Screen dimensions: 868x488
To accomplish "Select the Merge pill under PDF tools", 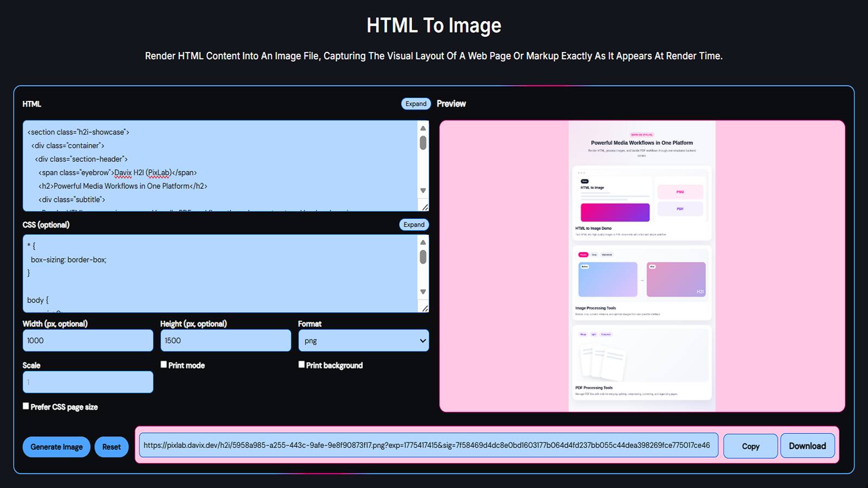I will click(x=583, y=334).
